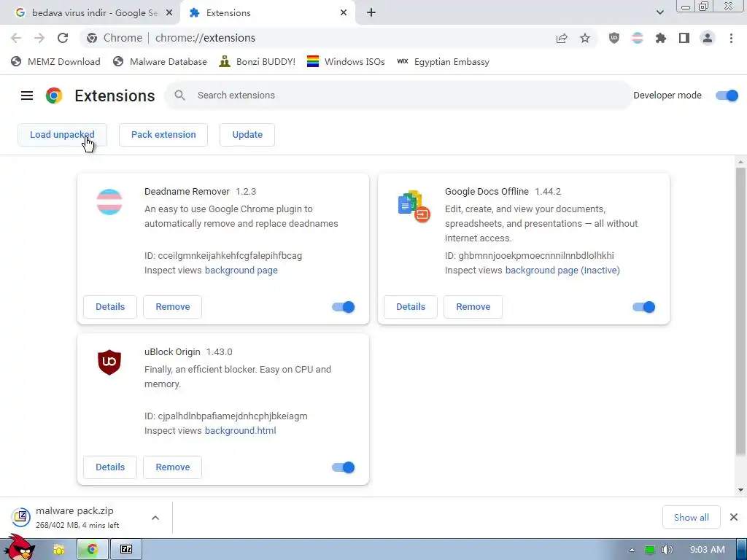Expand options for malware pack.zip download
Screen dimensions: 747x560
coord(155,518)
